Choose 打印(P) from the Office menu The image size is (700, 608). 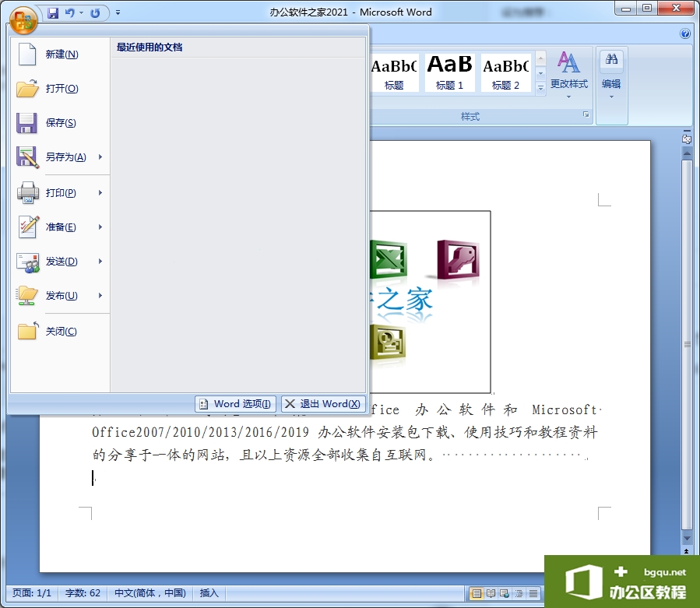pos(60,193)
